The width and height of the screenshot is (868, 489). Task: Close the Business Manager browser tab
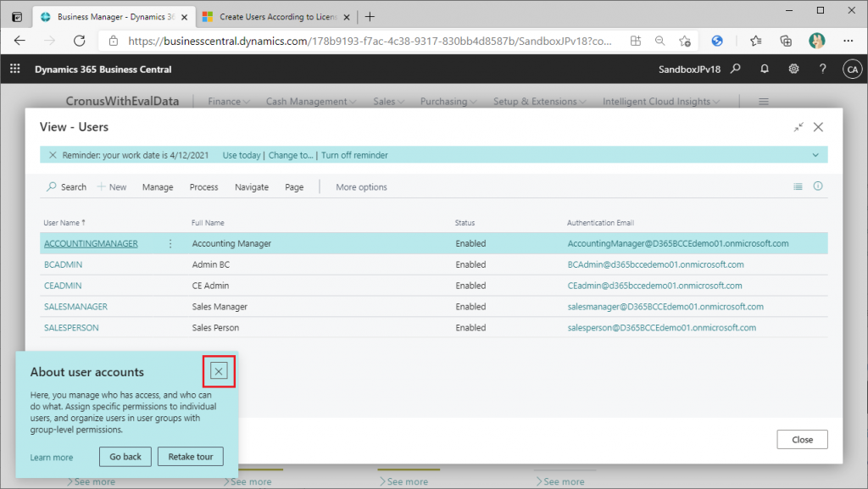(x=184, y=17)
